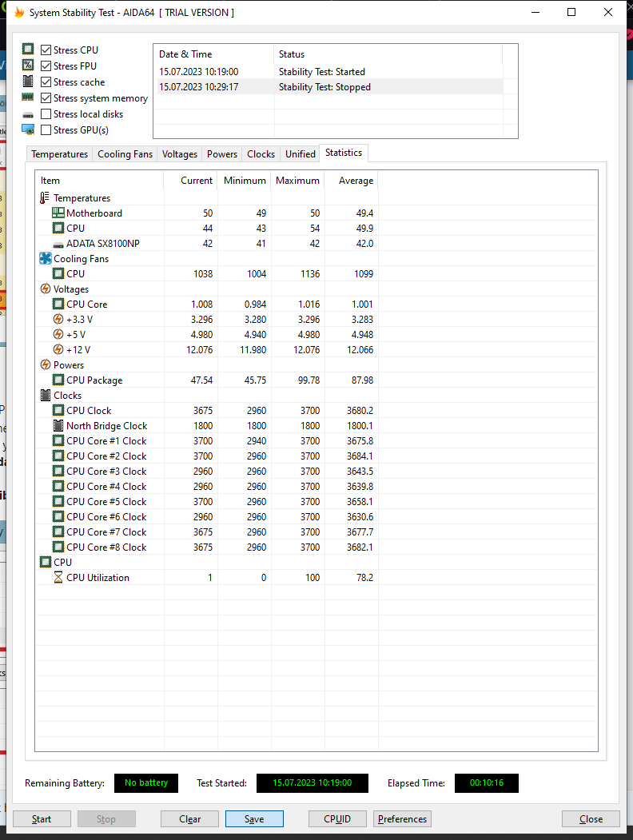633x840 pixels.
Task: Enable the Stress GPU(s) checkbox
Action: click(x=46, y=130)
